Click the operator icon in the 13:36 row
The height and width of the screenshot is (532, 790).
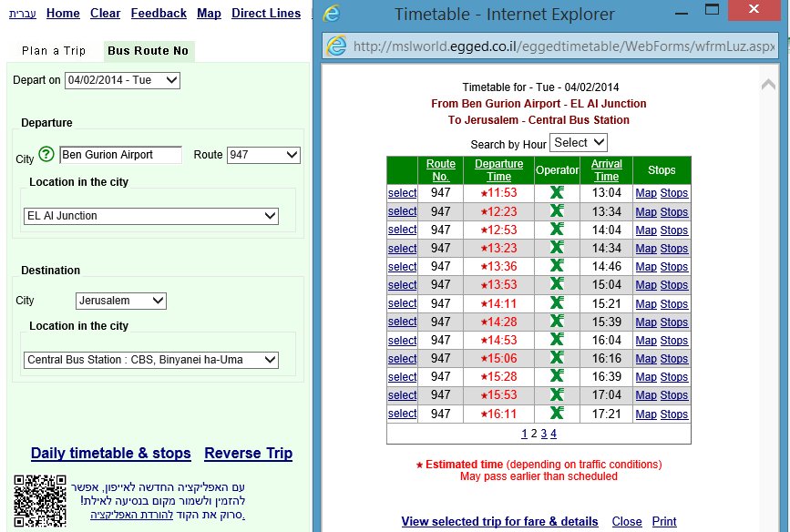pyautogui.click(x=557, y=267)
